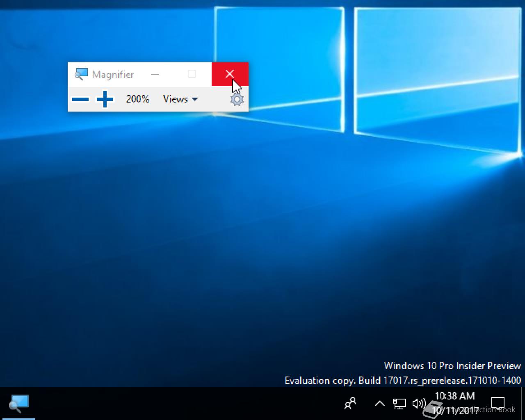This screenshot has width=525, height=420.
Task: Close the Magnifier window
Action: pyautogui.click(x=230, y=74)
